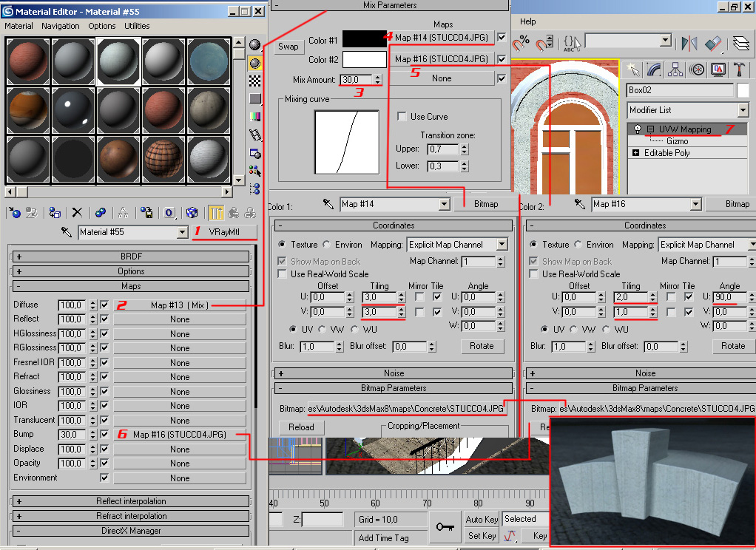Click the Reset Map/Mtl delete icon
The height and width of the screenshot is (550, 756).
click(77, 213)
